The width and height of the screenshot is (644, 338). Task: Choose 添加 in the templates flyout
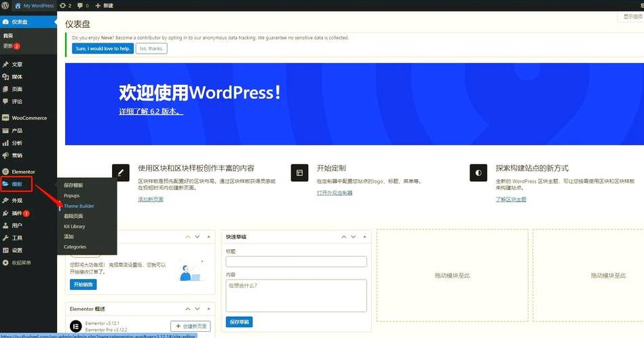pos(69,237)
